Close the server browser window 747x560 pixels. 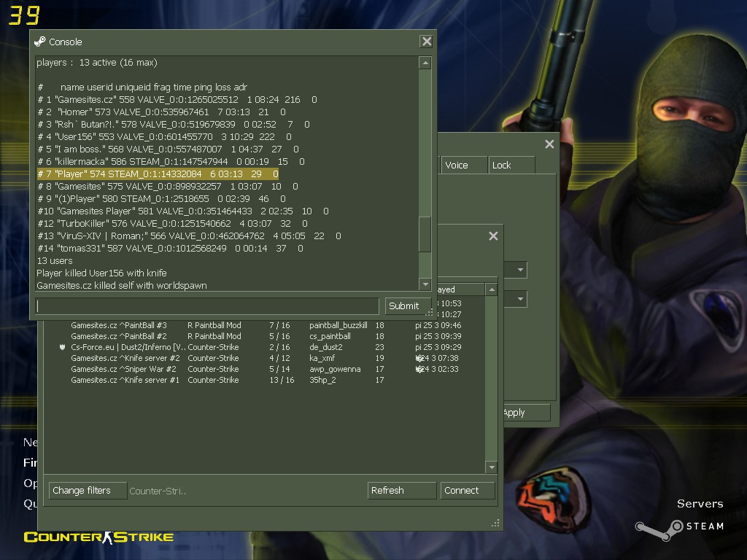click(x=493, y=236)
